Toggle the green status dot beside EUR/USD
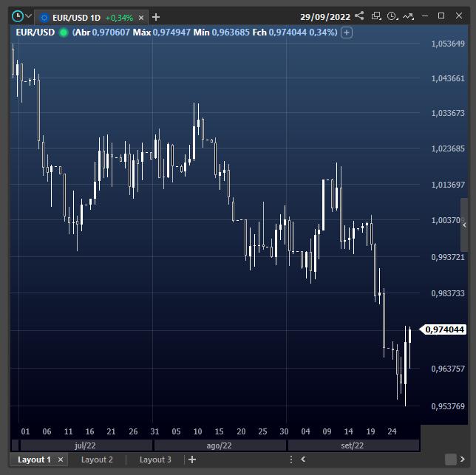The image size is (476, 475). click(63, 33)
